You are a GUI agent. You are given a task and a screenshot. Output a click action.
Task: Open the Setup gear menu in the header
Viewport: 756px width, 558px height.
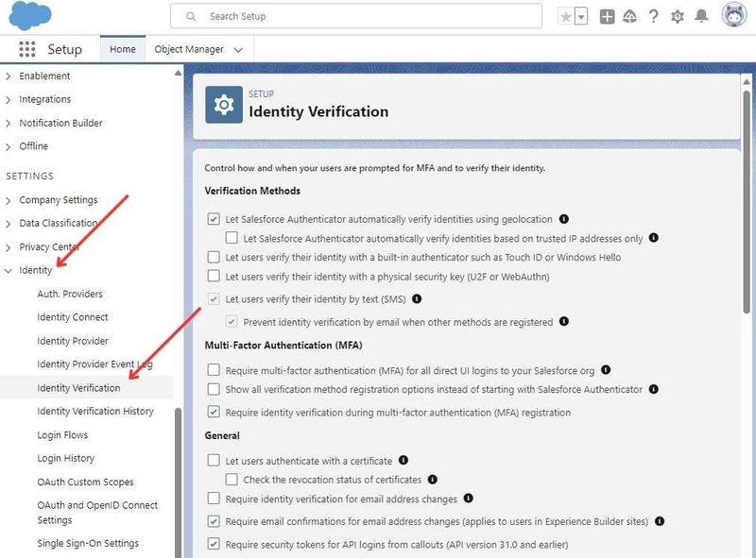tap(678, 17)
